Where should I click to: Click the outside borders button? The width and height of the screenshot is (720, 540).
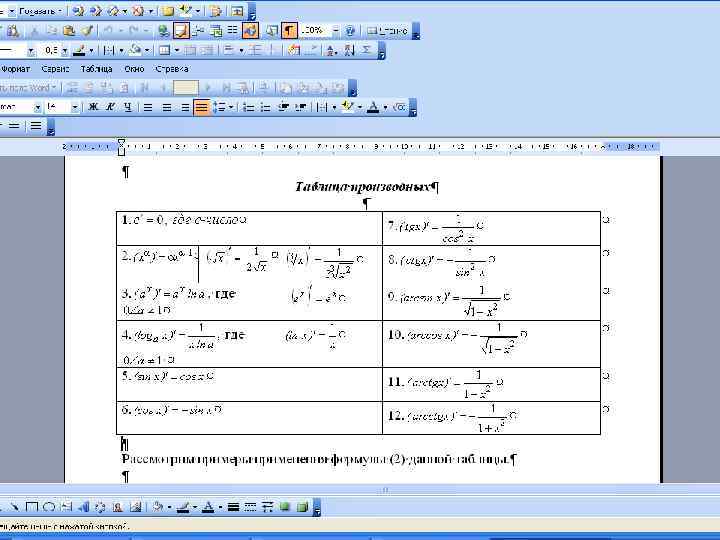[x=323, y=107]
